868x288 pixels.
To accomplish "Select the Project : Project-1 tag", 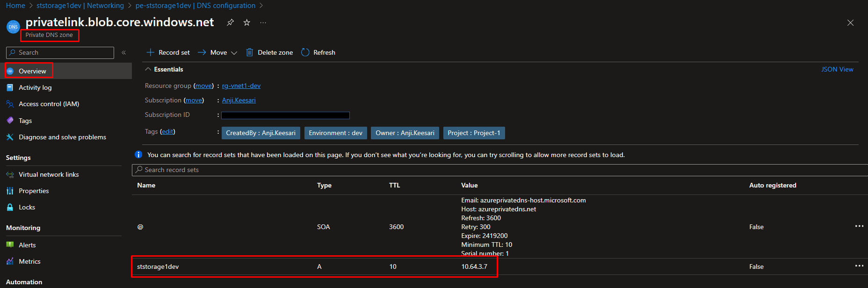I will (x=474, y=133).
